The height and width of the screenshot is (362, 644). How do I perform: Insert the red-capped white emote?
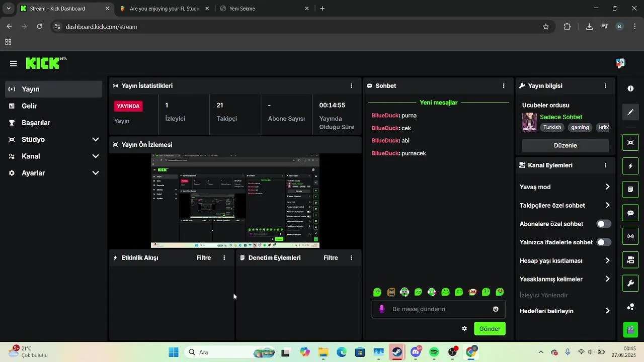click(472, 292)
